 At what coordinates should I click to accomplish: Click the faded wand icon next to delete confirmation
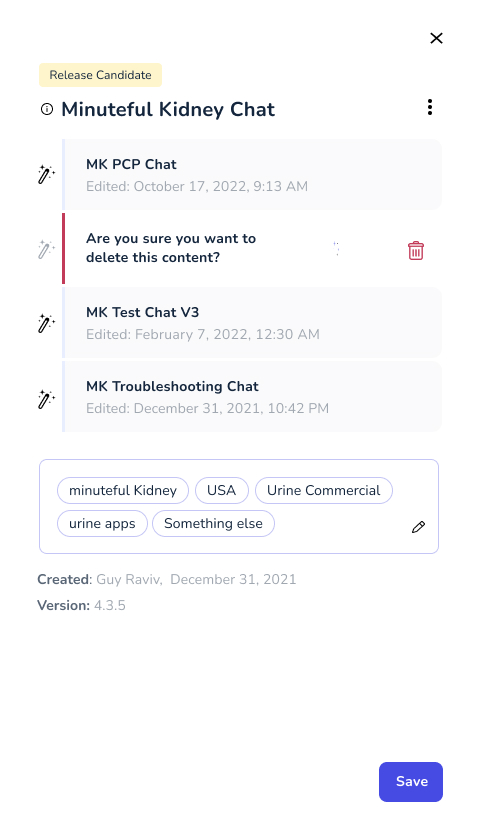46,249
